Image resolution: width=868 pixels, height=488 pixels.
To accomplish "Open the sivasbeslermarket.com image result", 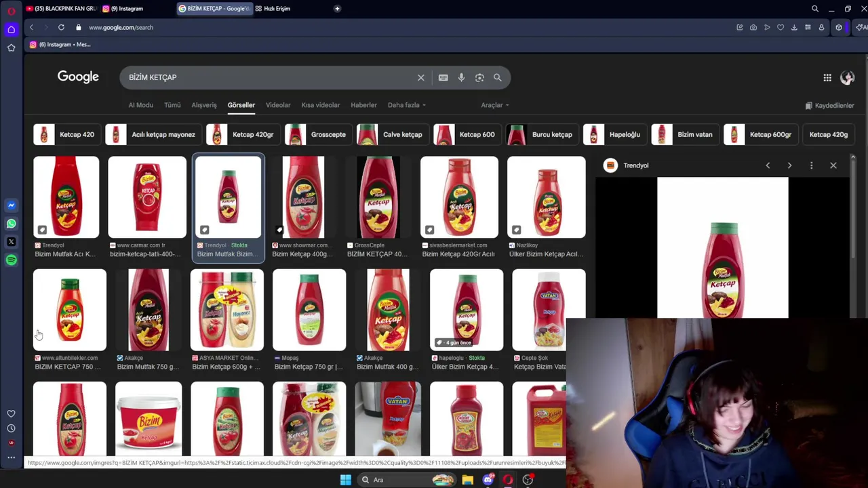I will pyautogui.click(x=459, y=197).
